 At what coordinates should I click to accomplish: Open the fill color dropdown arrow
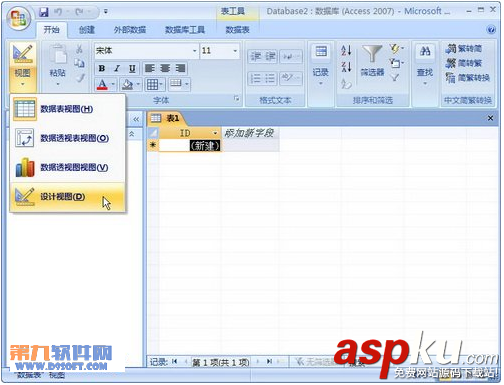tap(138, 85)
